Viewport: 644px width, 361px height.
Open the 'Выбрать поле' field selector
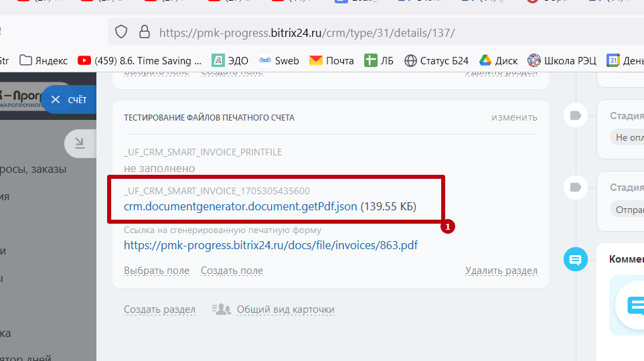click(157, 271)
